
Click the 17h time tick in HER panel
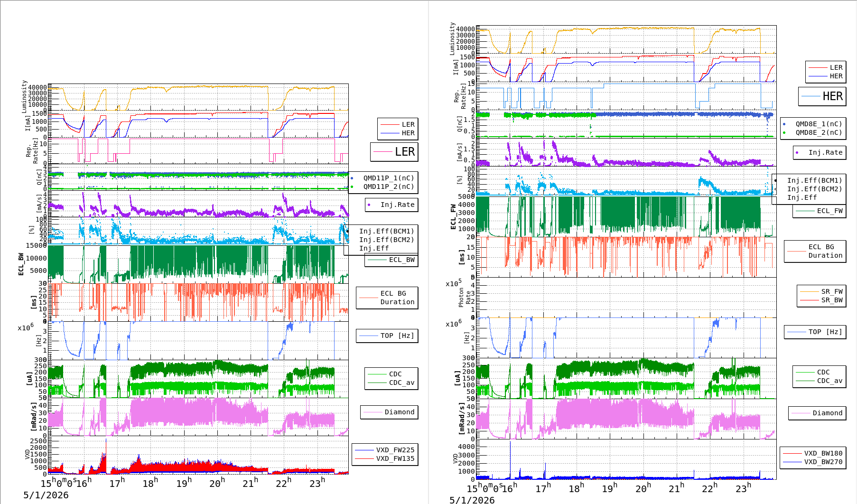(543, 488)
